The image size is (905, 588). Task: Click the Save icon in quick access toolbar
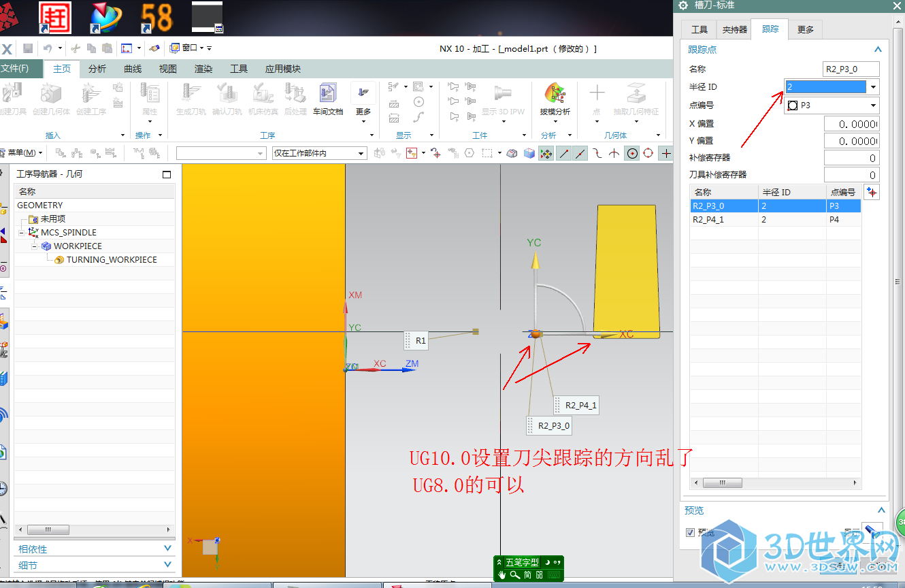coord(28,48)
